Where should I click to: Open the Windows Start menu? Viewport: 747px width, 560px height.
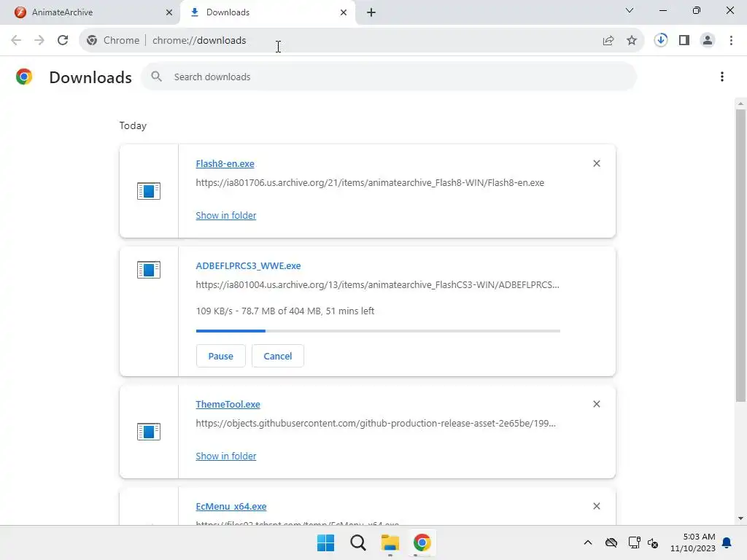pos(326,542)
